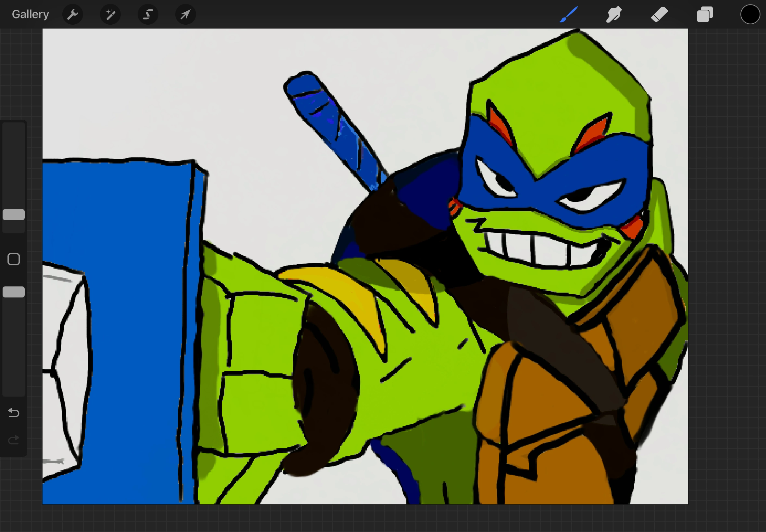This screenshot has width=766, height=532.
Task: Return to the Gallery
Action: [30, 14]
